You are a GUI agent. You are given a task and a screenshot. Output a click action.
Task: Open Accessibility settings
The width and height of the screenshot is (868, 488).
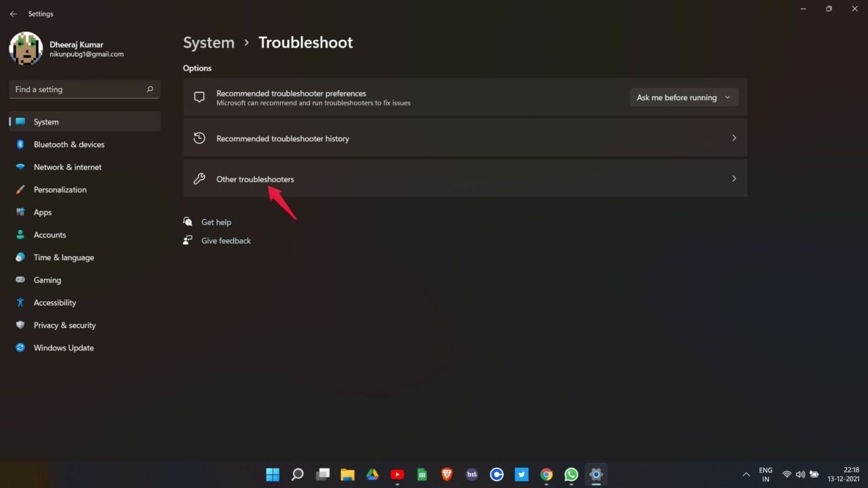tap(85, 302)
